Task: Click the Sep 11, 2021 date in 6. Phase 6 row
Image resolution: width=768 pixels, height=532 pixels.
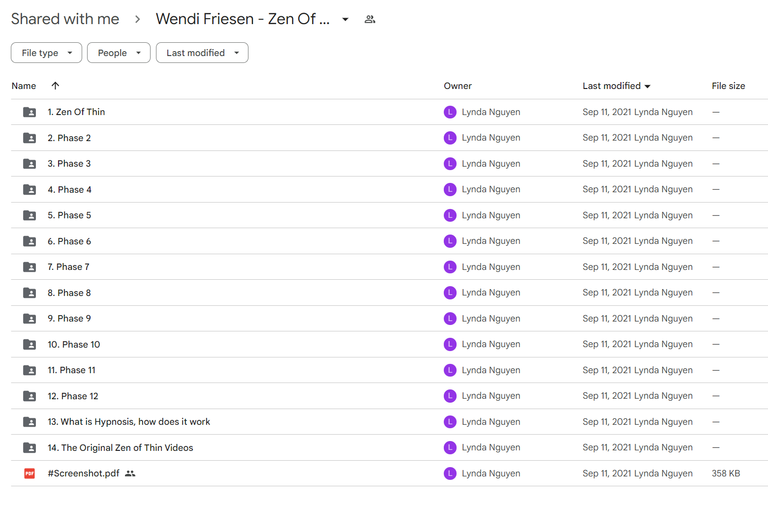Action: tap(607, 241)
